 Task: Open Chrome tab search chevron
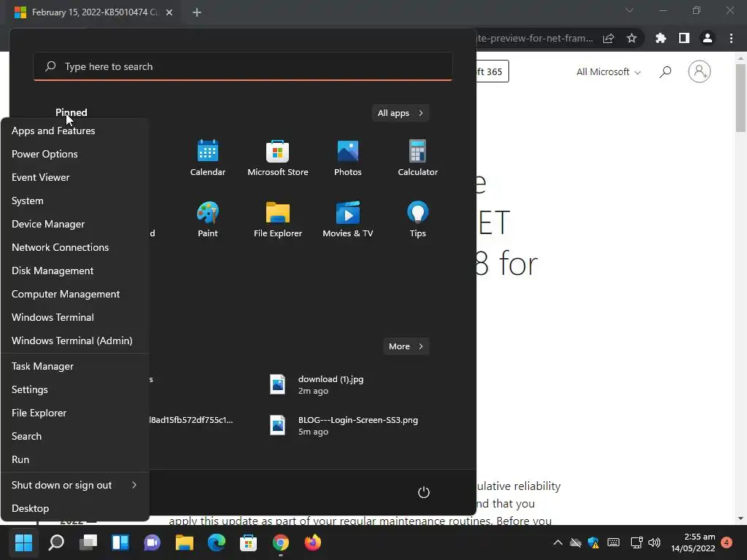click(630, 10)
